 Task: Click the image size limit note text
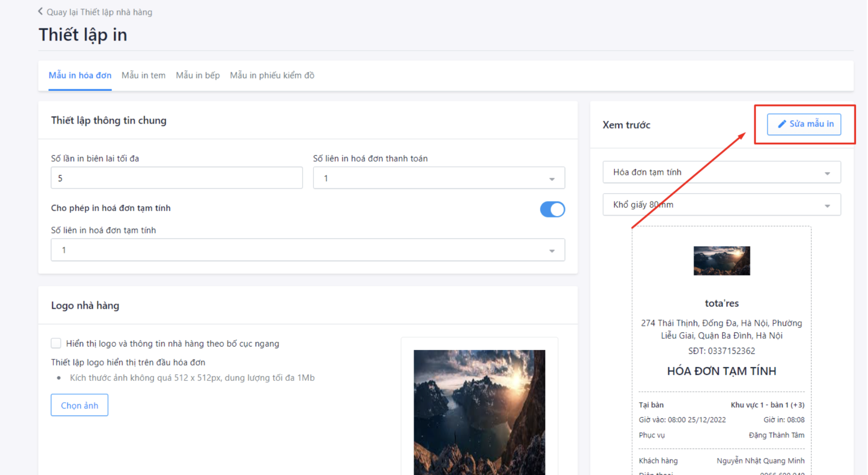(192, 378)
